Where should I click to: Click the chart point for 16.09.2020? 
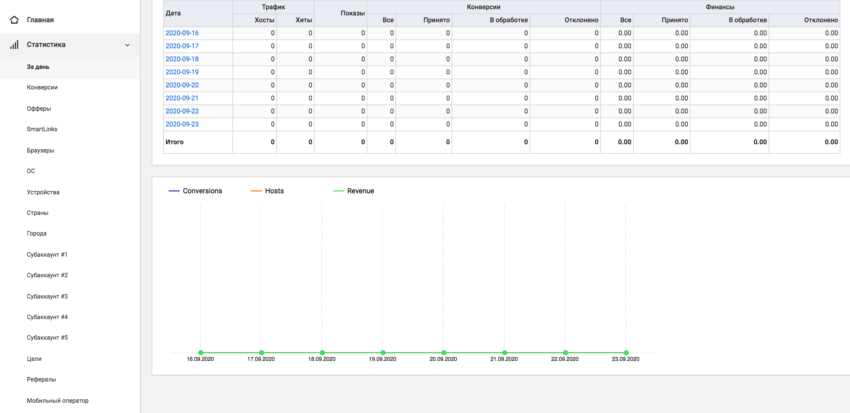click(x=201, y=353)
